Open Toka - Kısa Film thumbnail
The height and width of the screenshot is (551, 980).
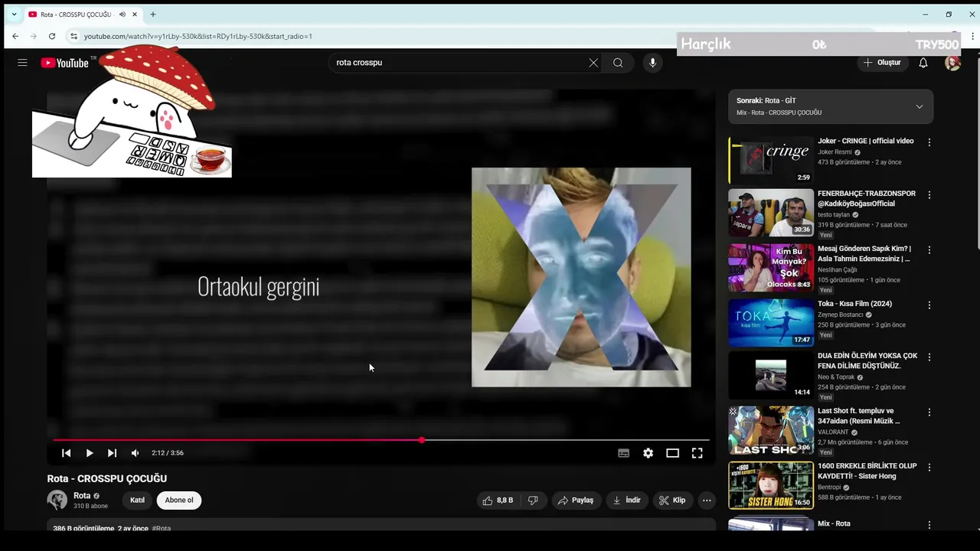(x=771, y=322)
